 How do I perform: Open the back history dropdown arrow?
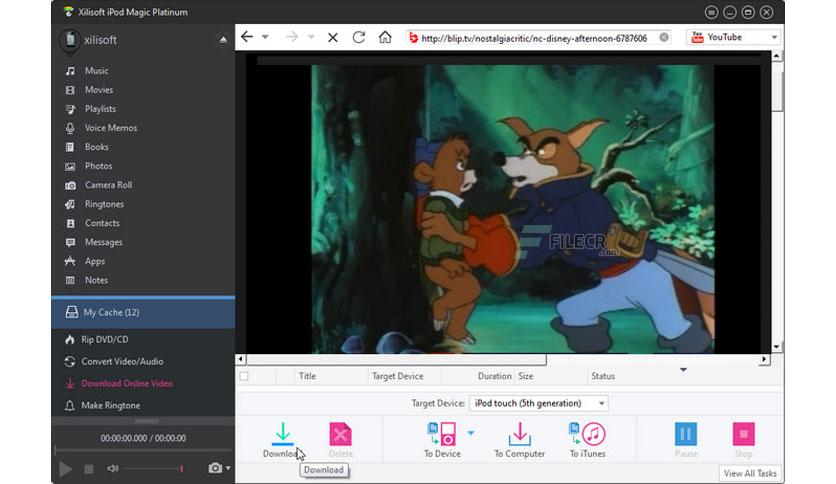click(x=265, y=37)
